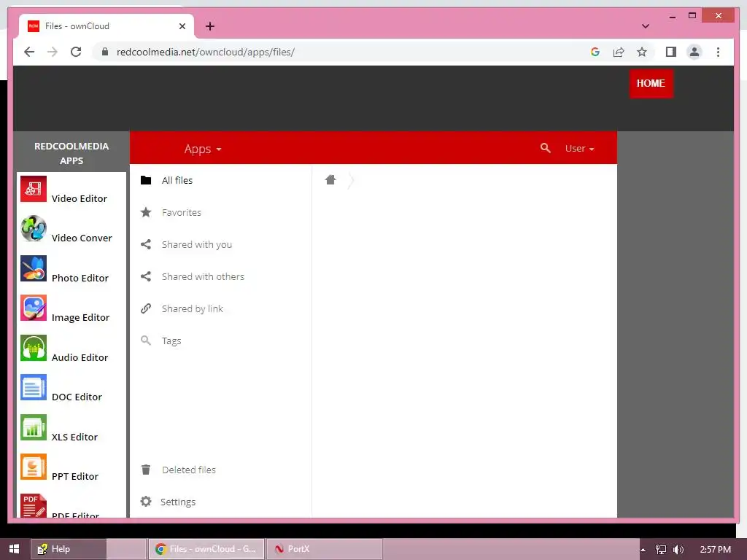
Task: Open Audio Editor text link
Action: click(x=80, y=357)
